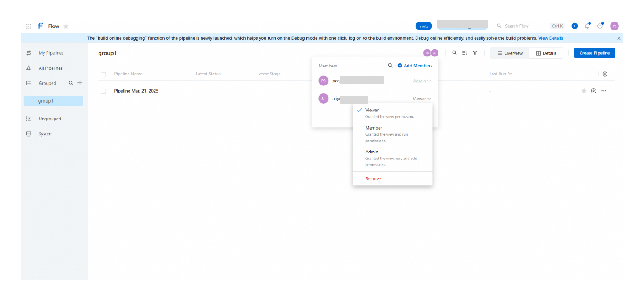
Task: Click the group member avatars PG AL
Action: (431, 53)
